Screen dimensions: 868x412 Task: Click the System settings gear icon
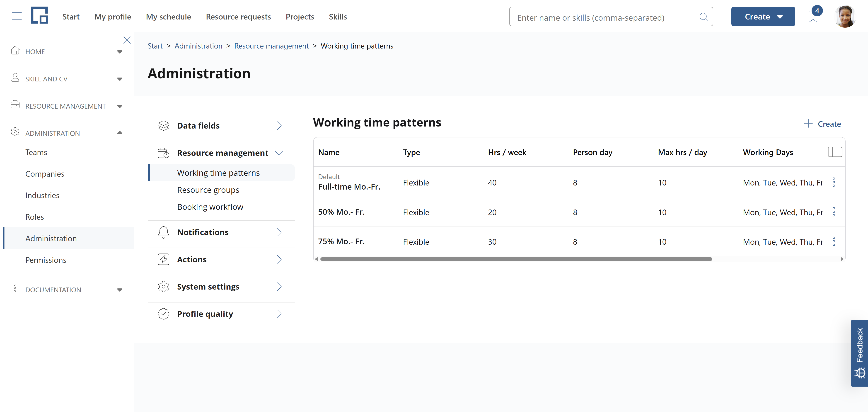tap(163, 287)
